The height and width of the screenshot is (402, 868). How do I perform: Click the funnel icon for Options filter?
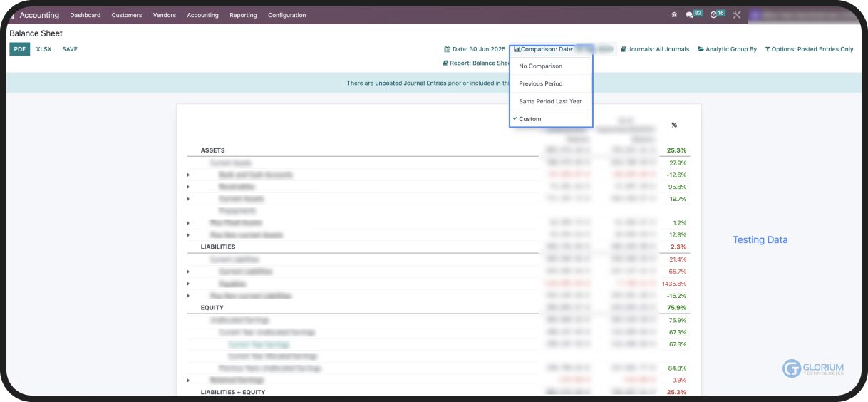pyautogui.click(x=768, y=49)
